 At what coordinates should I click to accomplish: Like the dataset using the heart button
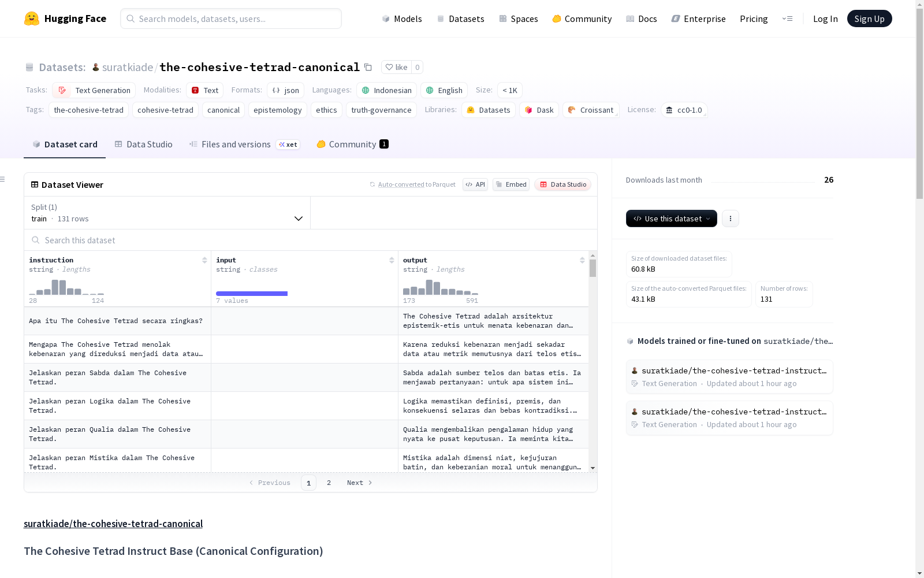[x=396, y=67]
